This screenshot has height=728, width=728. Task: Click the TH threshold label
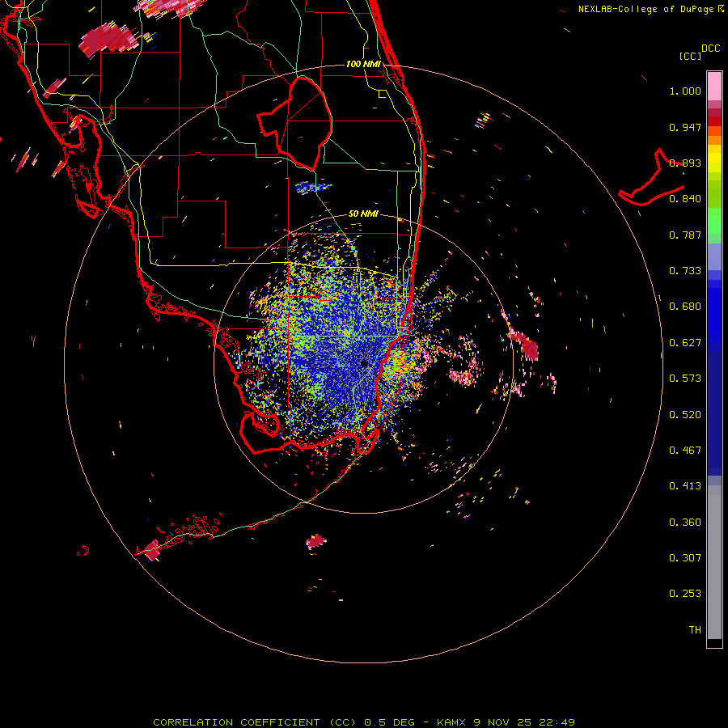click(x=695, y=630)
